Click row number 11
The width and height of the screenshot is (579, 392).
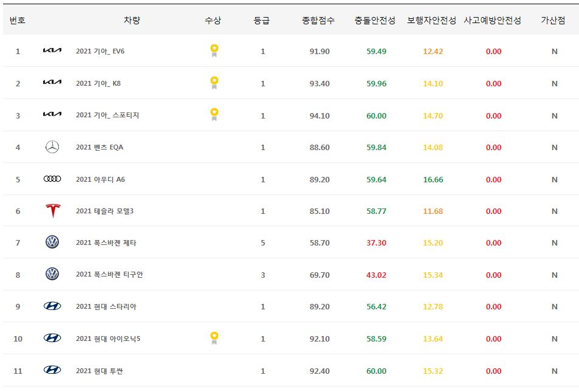(x=18, y=371)
